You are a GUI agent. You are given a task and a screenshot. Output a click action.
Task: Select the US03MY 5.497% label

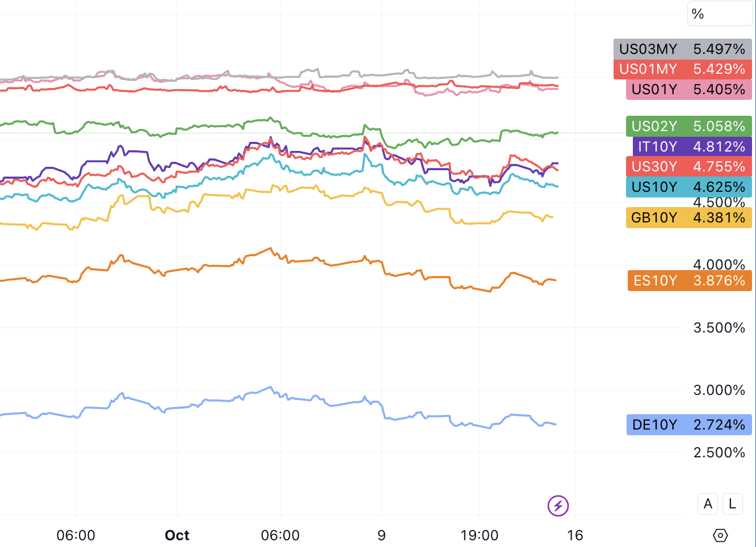[x=682, y=49]
